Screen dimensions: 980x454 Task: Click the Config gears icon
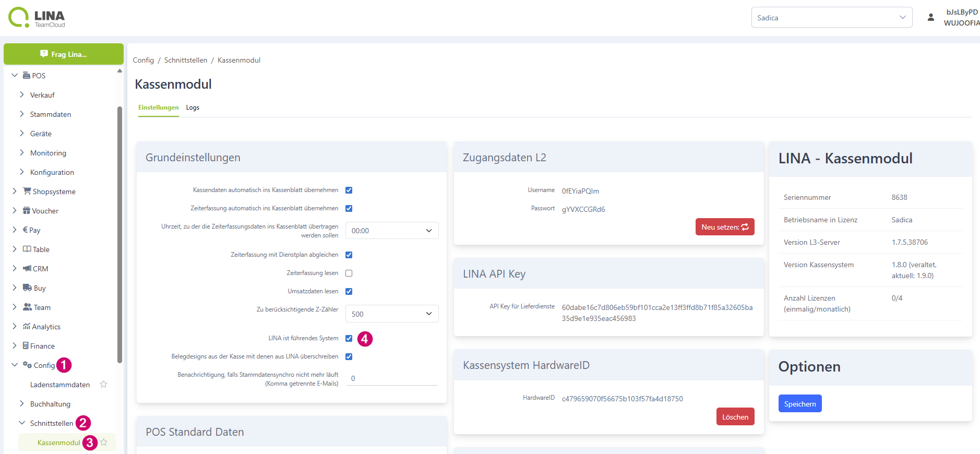click(28, 365)
